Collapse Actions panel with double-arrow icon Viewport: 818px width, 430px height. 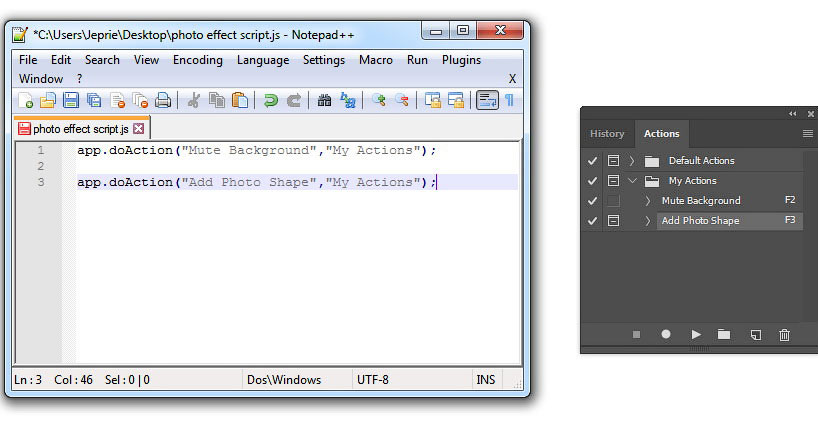pos(793,114)
